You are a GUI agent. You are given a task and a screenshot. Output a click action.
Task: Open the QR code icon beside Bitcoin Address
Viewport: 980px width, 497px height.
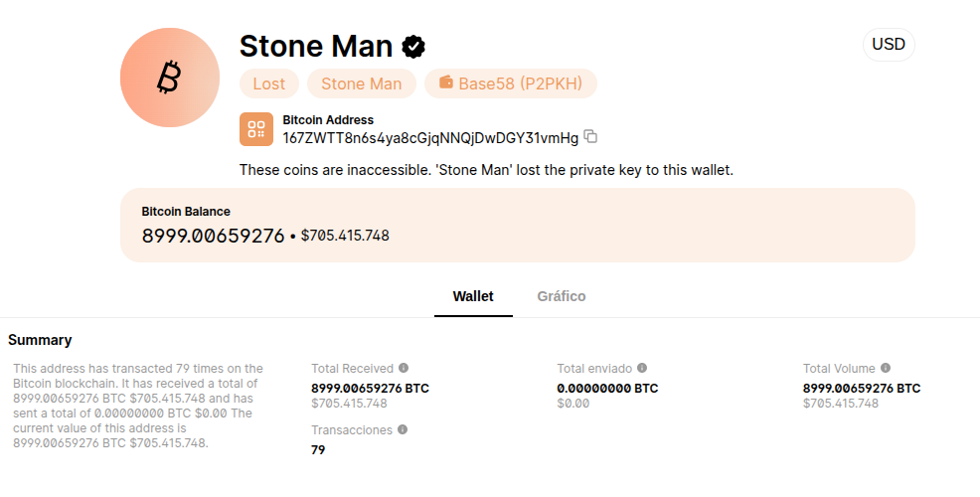(x=256, y=129)
